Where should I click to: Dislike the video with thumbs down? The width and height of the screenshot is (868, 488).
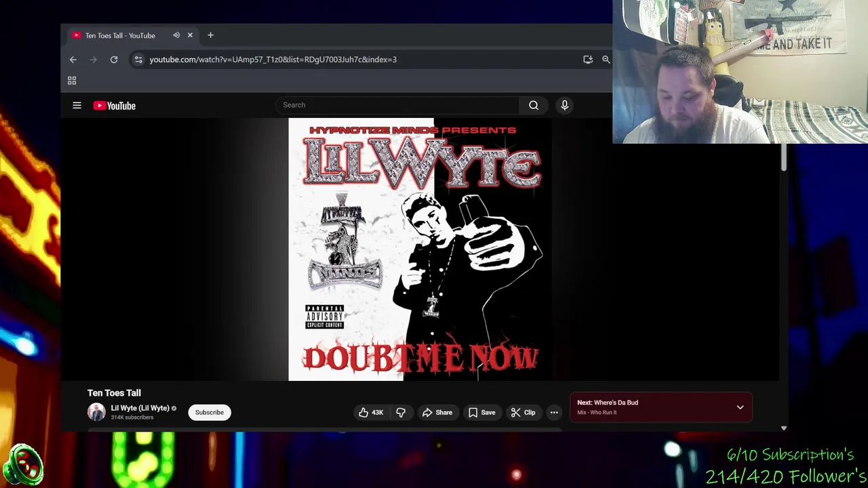coord(401,412)
